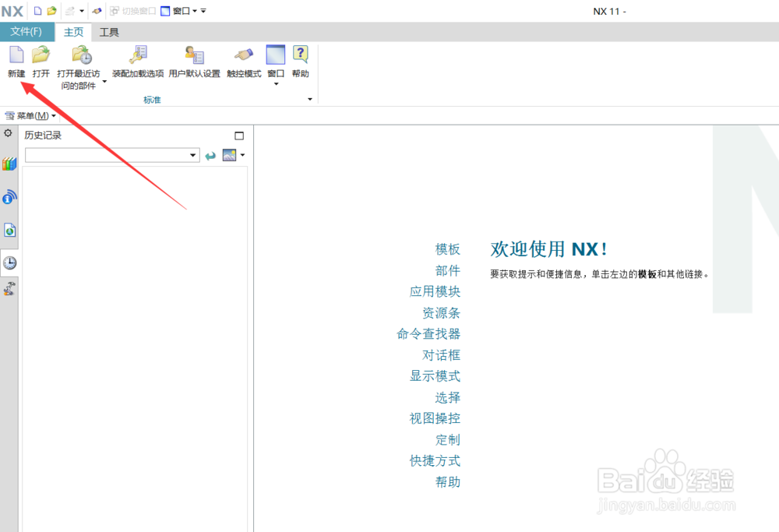Switch to the 主页 tab
This screenshot has width=779, height=532.
(x=73, y=32)
